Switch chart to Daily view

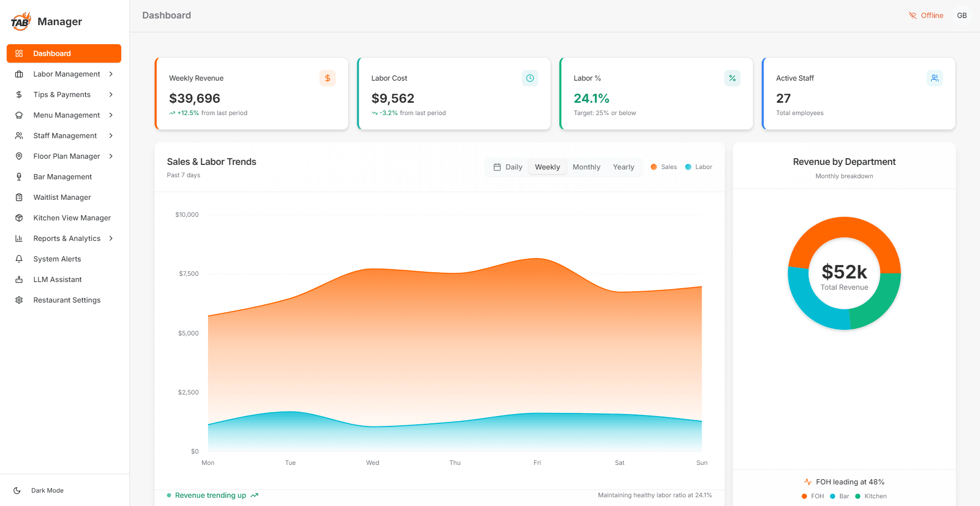pos(507,167)
